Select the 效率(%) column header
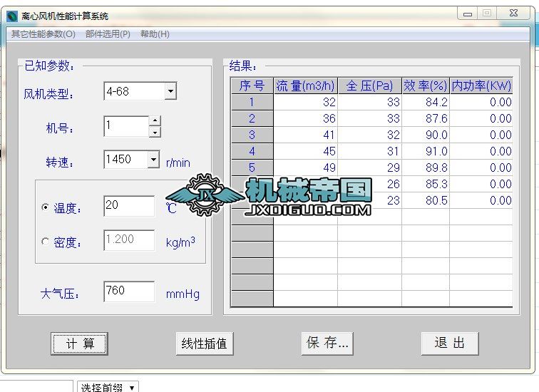 point(426,86)
